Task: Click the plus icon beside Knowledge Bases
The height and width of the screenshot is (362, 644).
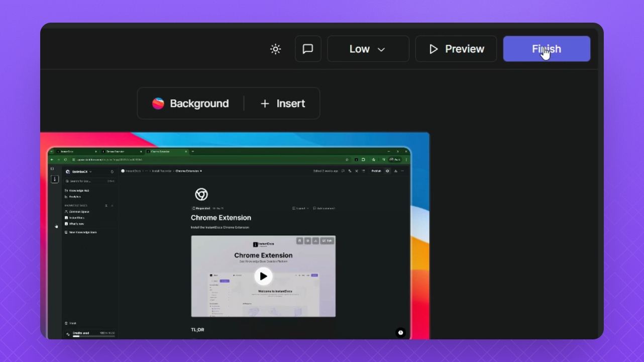Action: (x=112, y=206)
